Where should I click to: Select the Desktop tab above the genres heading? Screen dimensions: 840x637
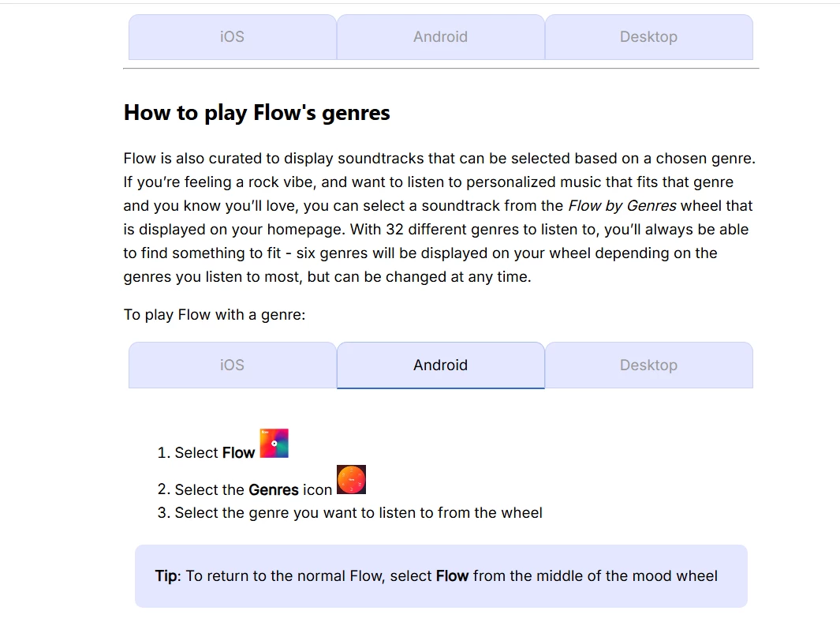coord(649,37)
